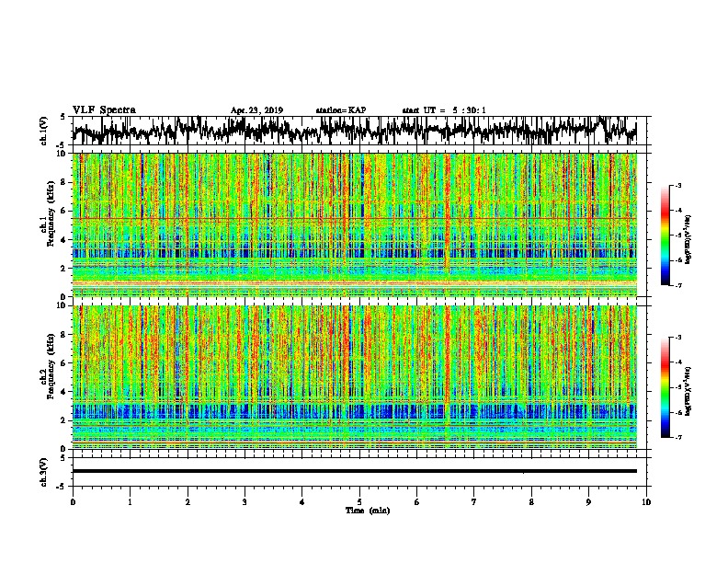Click the "ch.2 Frequency (kHz)" axis label
Viewport: 728px width, 563px height.
[48, 366]
